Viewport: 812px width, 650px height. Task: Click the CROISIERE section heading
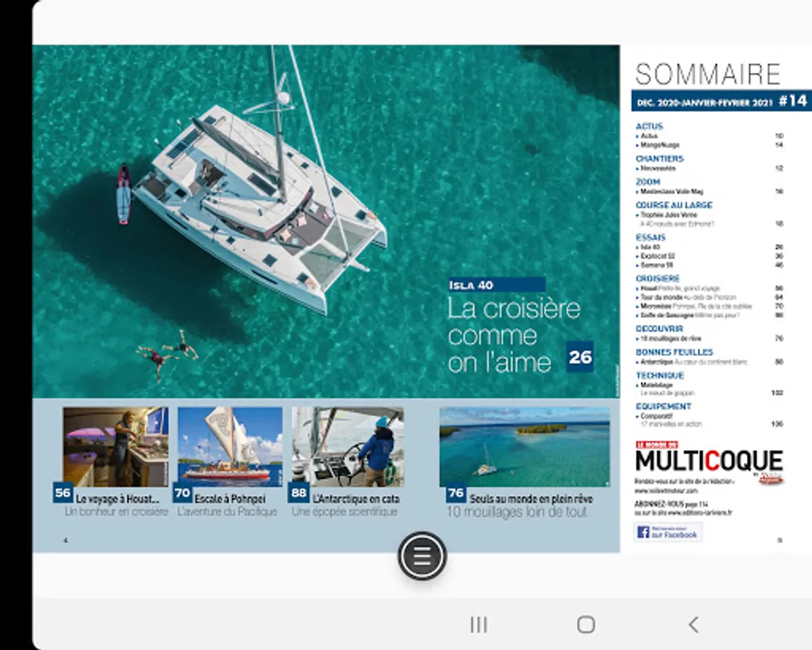pyautogui.click(x=657, y=279)
